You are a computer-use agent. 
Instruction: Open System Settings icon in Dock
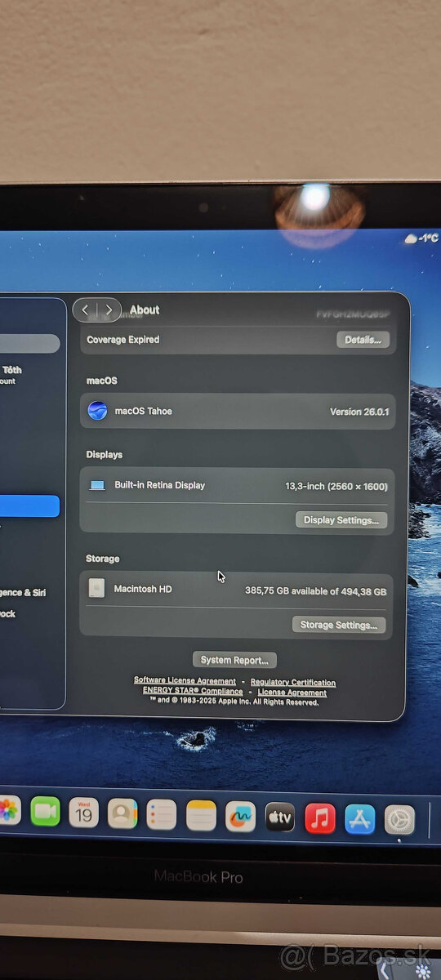tap(399, 819)
